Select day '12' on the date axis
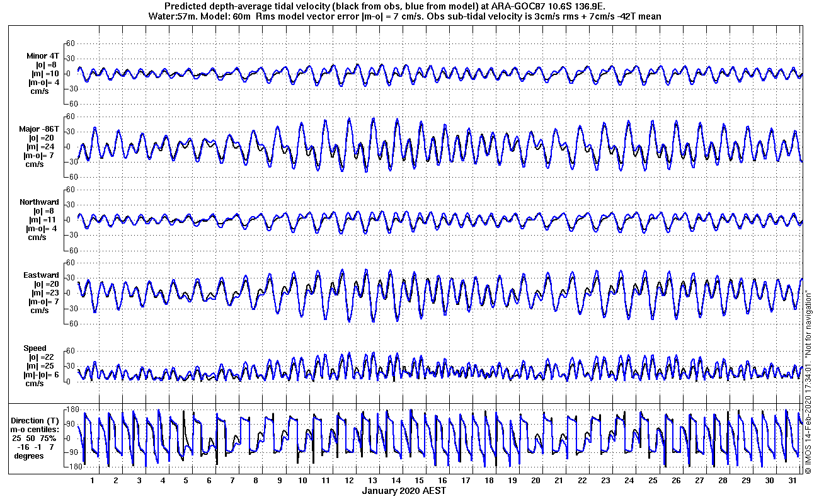 point(349,480)
